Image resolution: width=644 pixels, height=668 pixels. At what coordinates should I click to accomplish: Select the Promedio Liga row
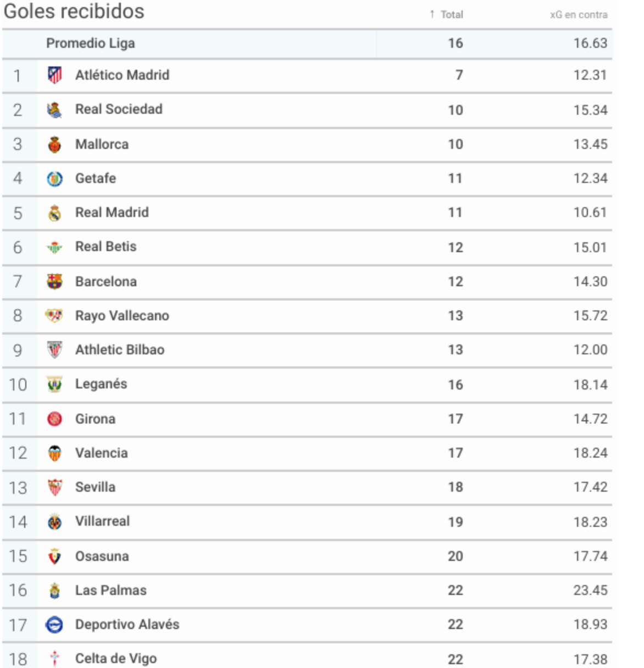(307, 43)
